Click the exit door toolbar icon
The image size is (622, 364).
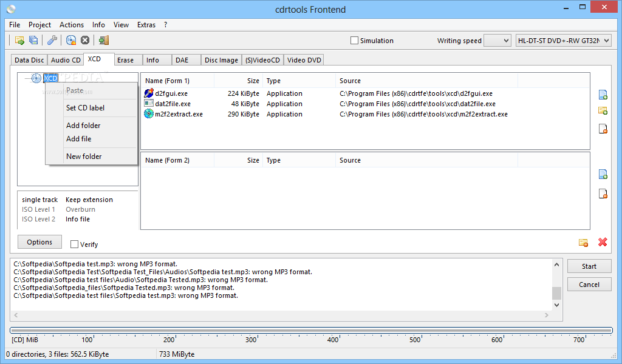104,40
